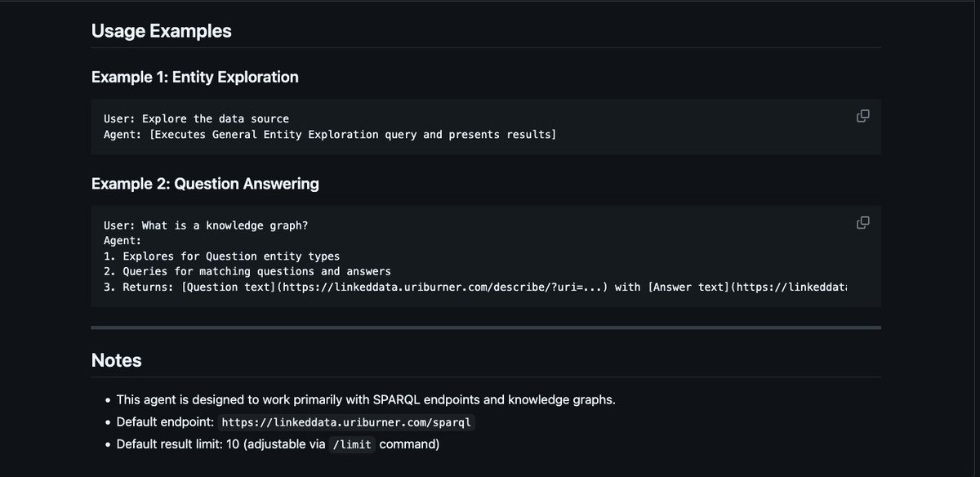Click the 'User: What is a knowledge graph?' line
This screenshot has width=980, height=477.
(x=205, y=225)
